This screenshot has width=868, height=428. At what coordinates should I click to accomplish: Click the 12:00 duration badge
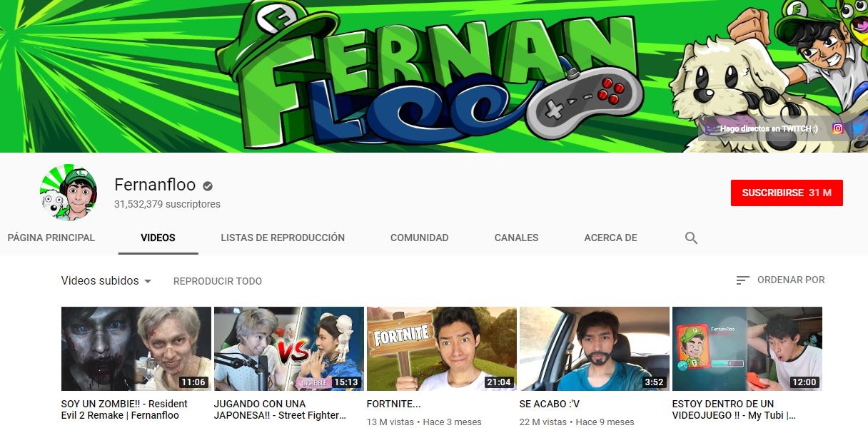point(804,382)
